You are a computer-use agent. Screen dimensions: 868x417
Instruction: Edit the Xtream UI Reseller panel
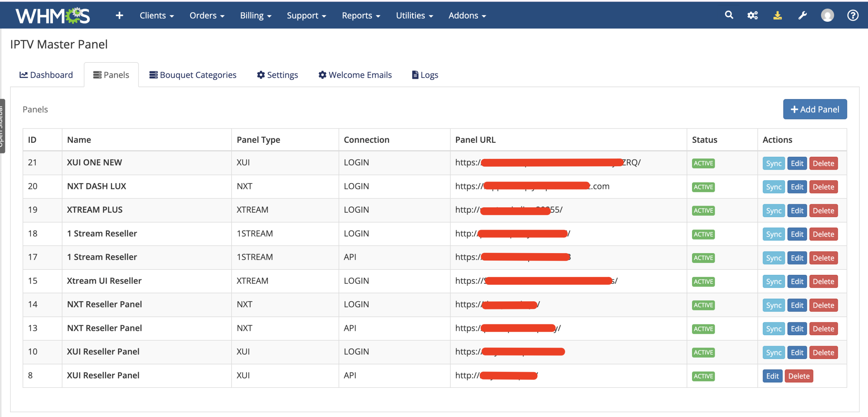click(x=797, y=281)
